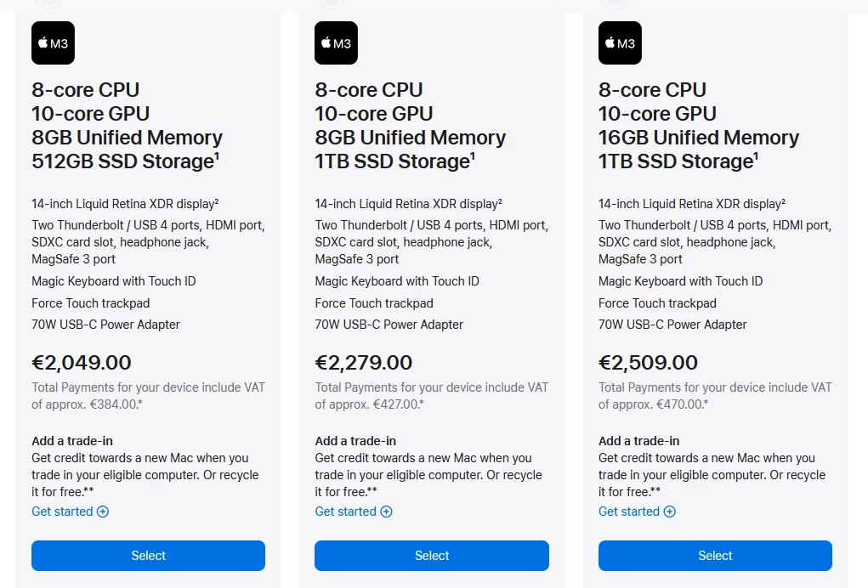Open footnote 2 after XDR display, €2,279.00 model
This screenshot has height=588, width=868.
(x=500, y=202)
